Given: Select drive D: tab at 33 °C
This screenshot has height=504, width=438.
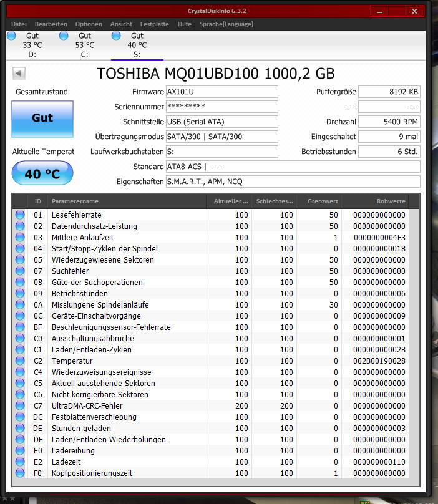Looking at the screenshot, I should (x=32, y=45).
